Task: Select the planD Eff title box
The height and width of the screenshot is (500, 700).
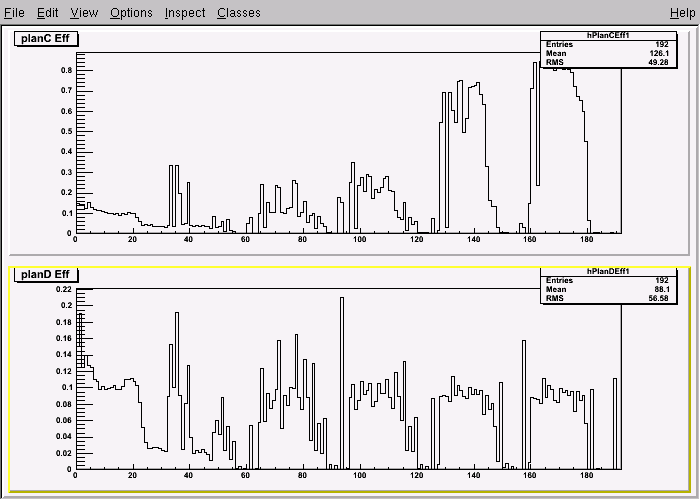Action: point(46,274)
